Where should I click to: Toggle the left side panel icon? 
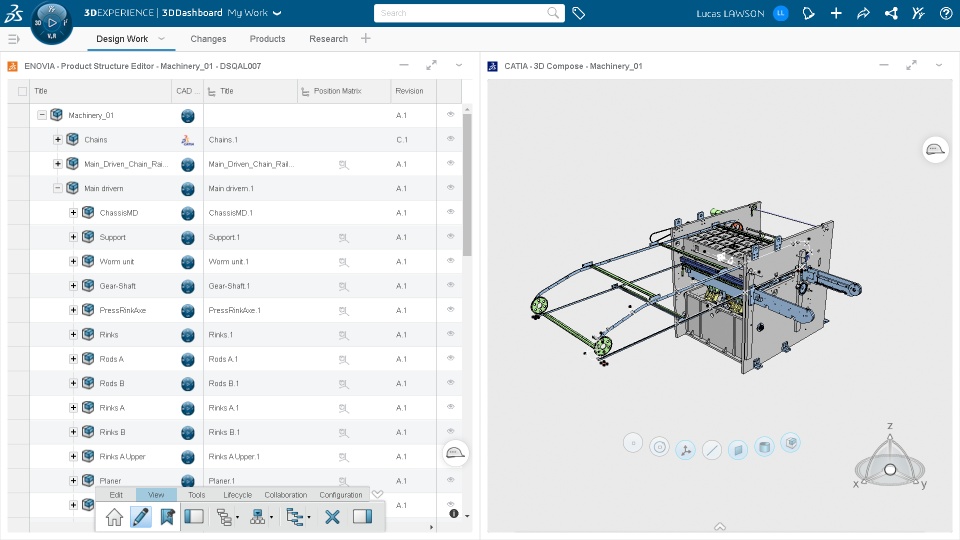pyautogui.click(x=194, y=517)
